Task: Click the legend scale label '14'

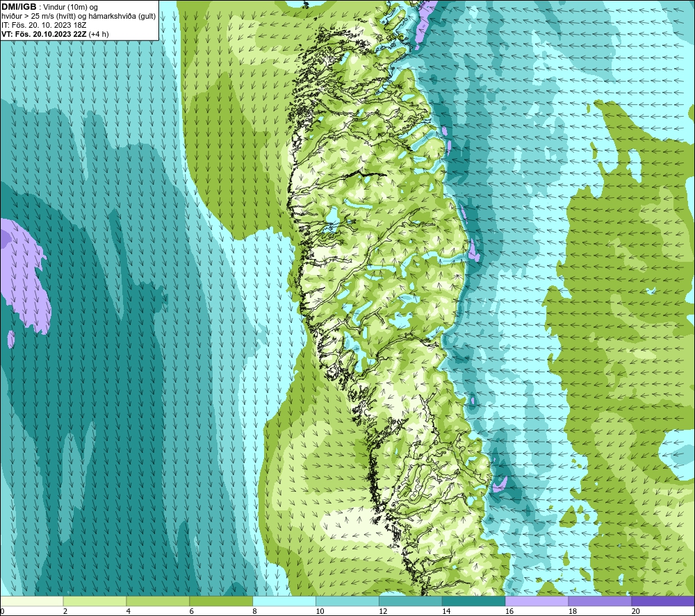Action: pos(446,611)
